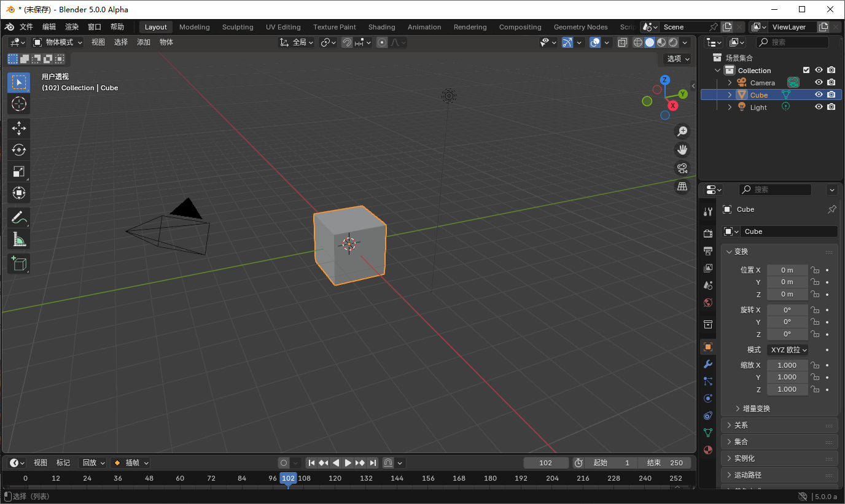Image resolution: width=845 pixels, height=504 pixels.
Task: Select the Select Box tool in the toolbar
Action: tap(18, 82)
